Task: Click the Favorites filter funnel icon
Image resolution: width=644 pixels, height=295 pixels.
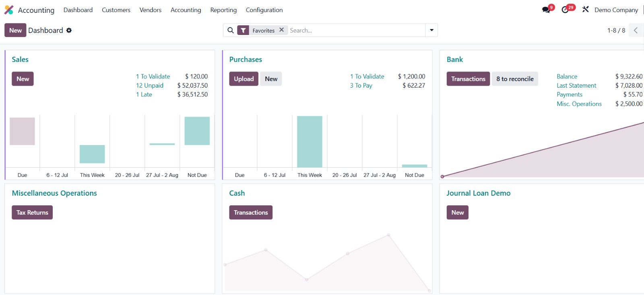Action: (x=243, y=31)
